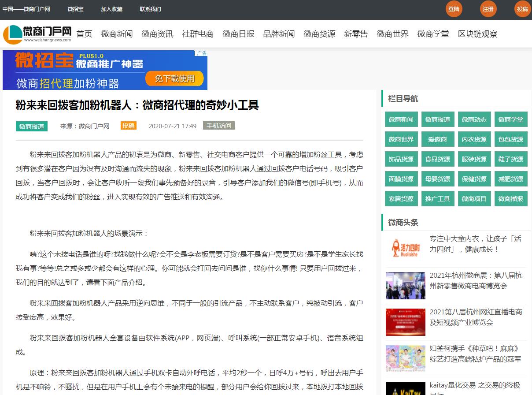The image size is (532, 395).
Task: Open 爱微商 category button
Action: click(x=437, y=139)
